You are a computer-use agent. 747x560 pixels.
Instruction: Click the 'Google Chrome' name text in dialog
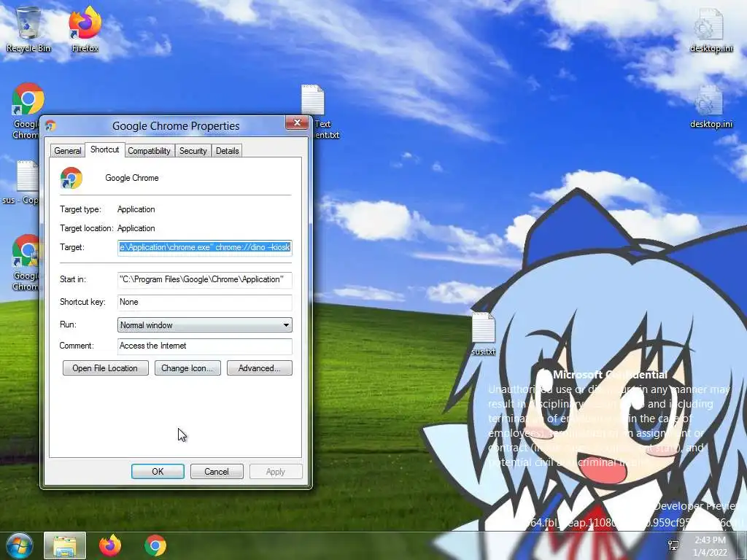[x=132, y=178]
